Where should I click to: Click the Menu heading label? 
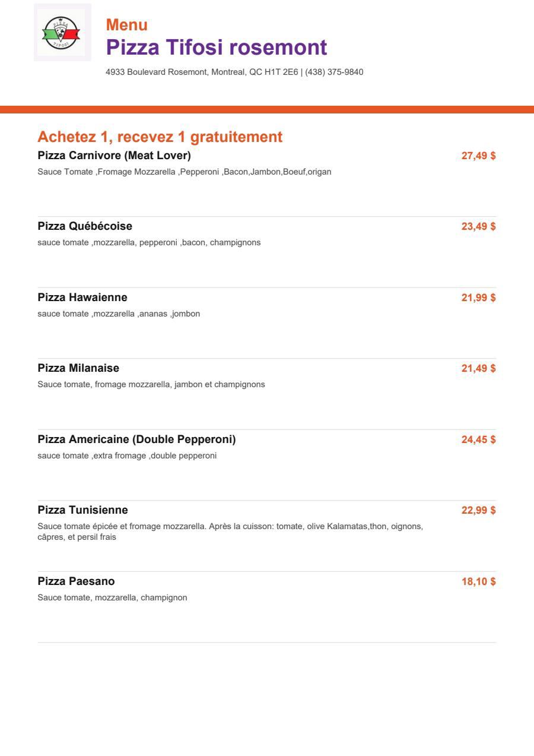click(x=127, y=25)
